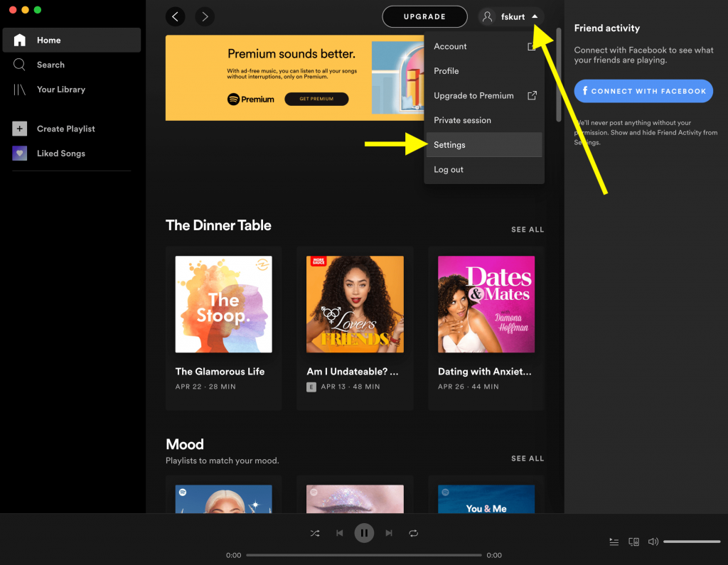Click The Glamorous Life episode title
Screen dimensions: 728x565
tap(220, 372)
